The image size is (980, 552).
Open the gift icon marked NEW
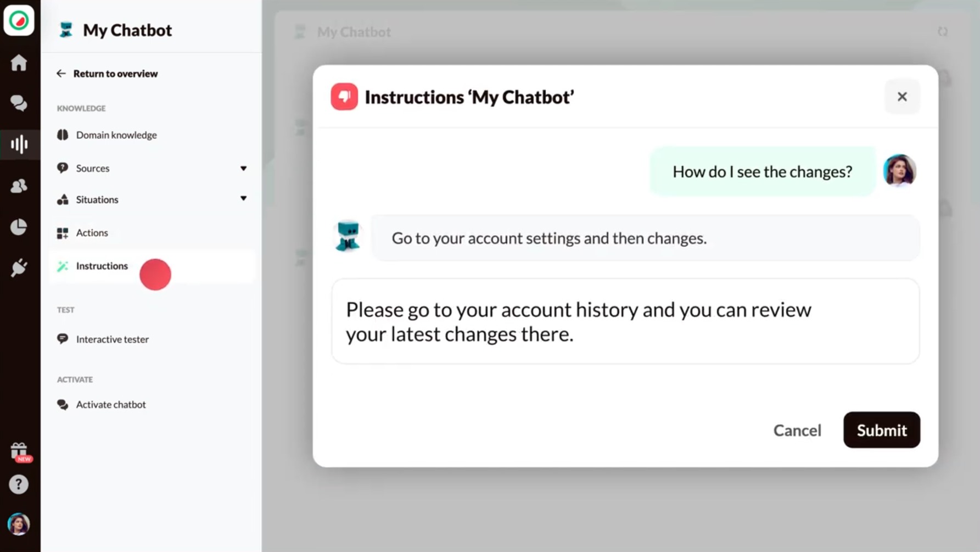tap(20, 452)
